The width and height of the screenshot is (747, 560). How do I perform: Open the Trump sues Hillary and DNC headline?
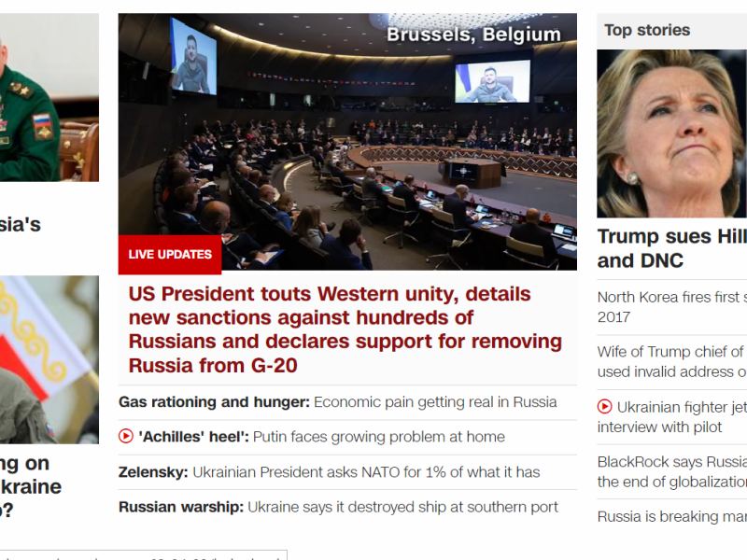pos(671,248)
